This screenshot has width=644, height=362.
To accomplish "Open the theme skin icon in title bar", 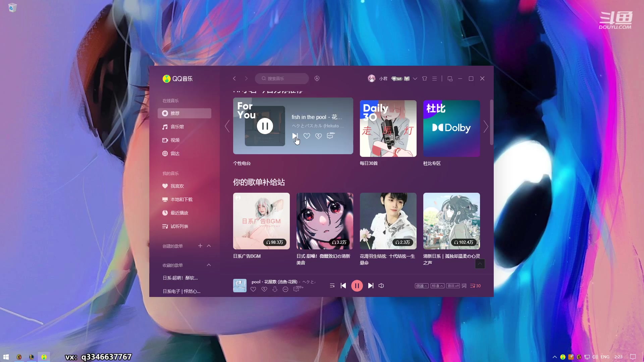I will click(424, 78).
